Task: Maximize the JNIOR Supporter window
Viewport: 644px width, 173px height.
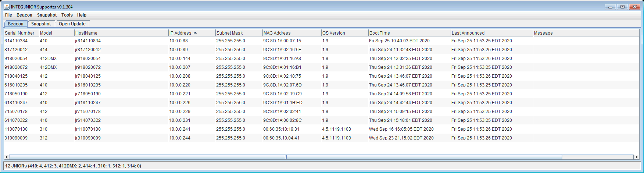Action: 622,7
